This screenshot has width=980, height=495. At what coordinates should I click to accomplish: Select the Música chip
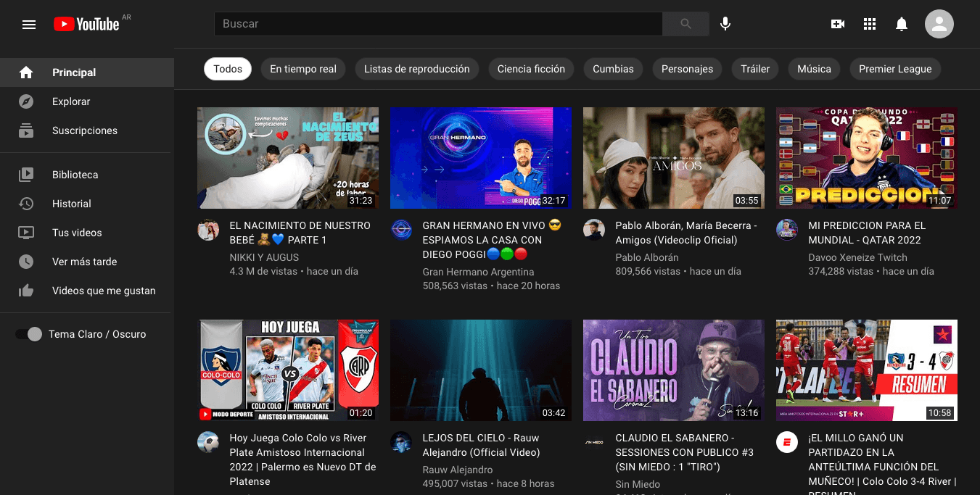click(x=814, y=69)
